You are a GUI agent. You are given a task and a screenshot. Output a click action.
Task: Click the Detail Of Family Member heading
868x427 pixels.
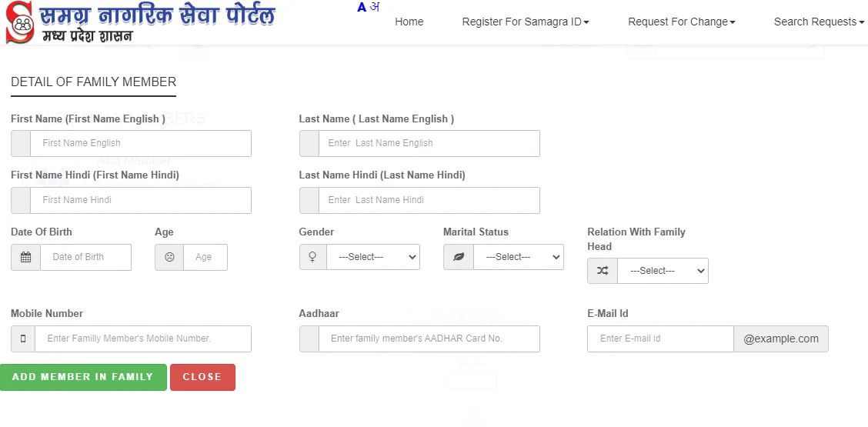94,82
